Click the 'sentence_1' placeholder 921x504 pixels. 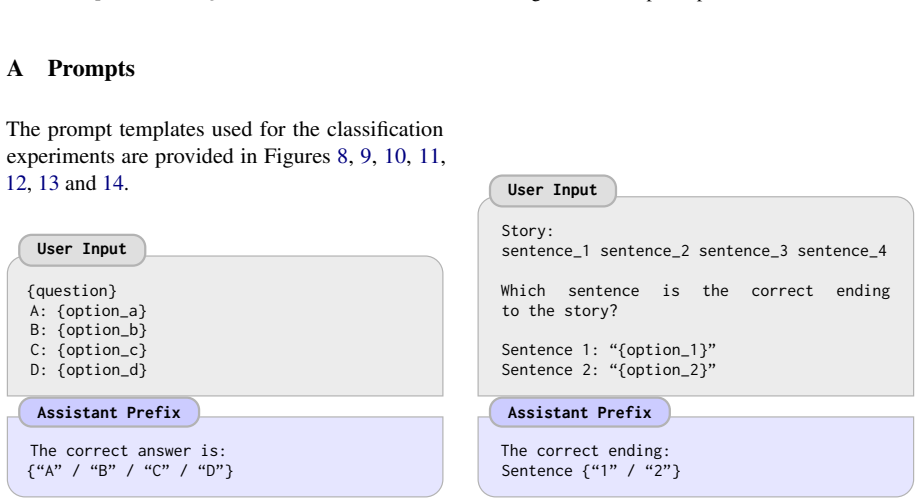[545, 251]
